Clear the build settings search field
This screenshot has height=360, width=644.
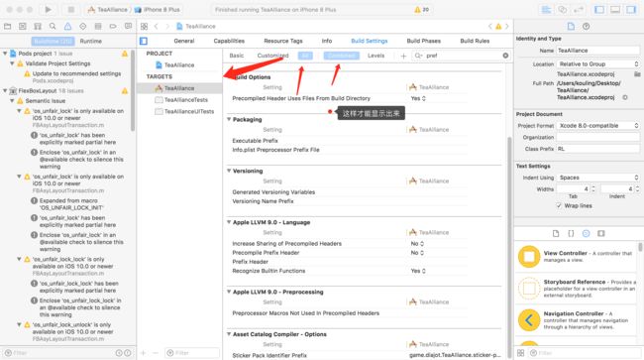click(505, 56)
